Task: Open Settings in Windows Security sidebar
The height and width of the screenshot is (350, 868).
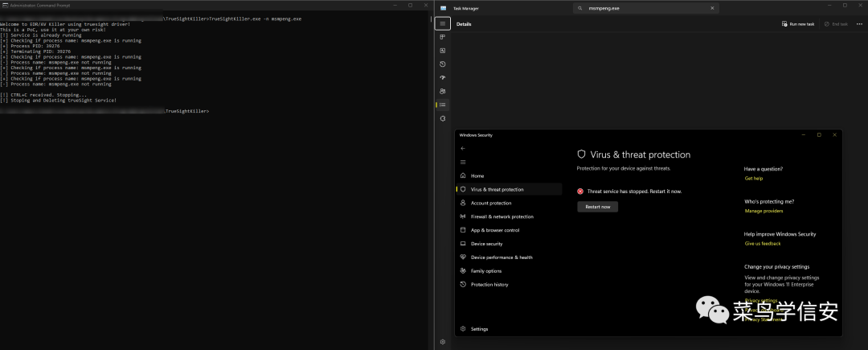Action: 509,329
